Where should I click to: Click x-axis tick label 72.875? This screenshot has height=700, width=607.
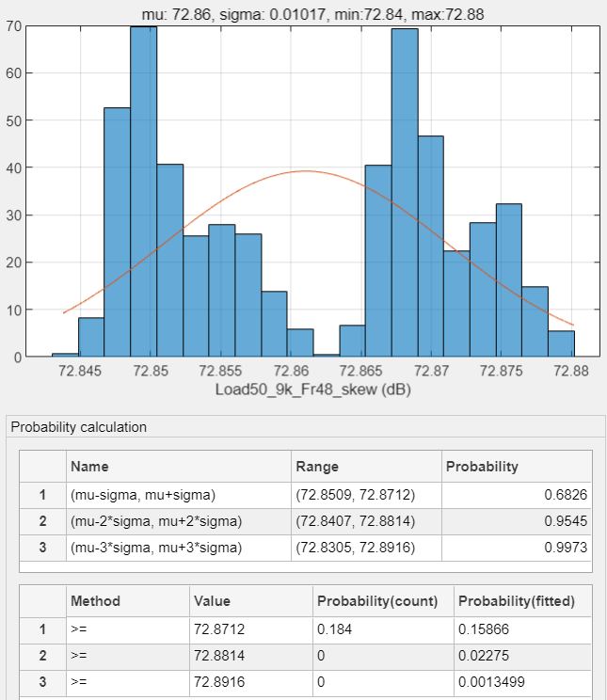(x=502, y=371)
